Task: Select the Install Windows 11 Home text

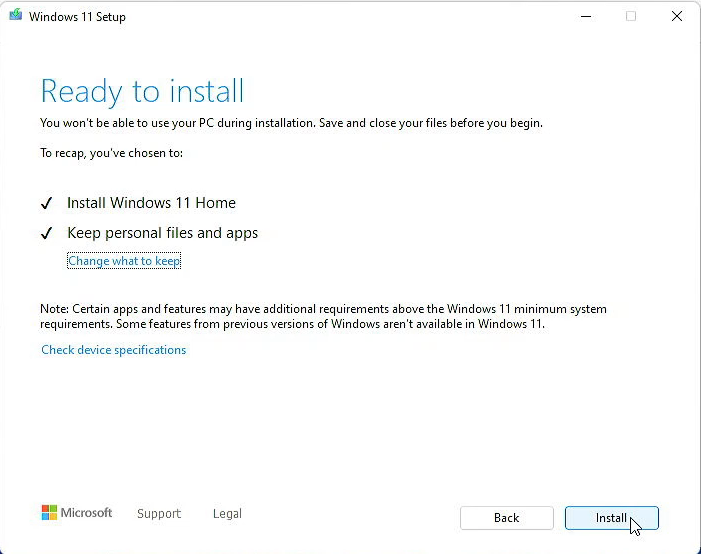Action: click(x=151, y=203)
